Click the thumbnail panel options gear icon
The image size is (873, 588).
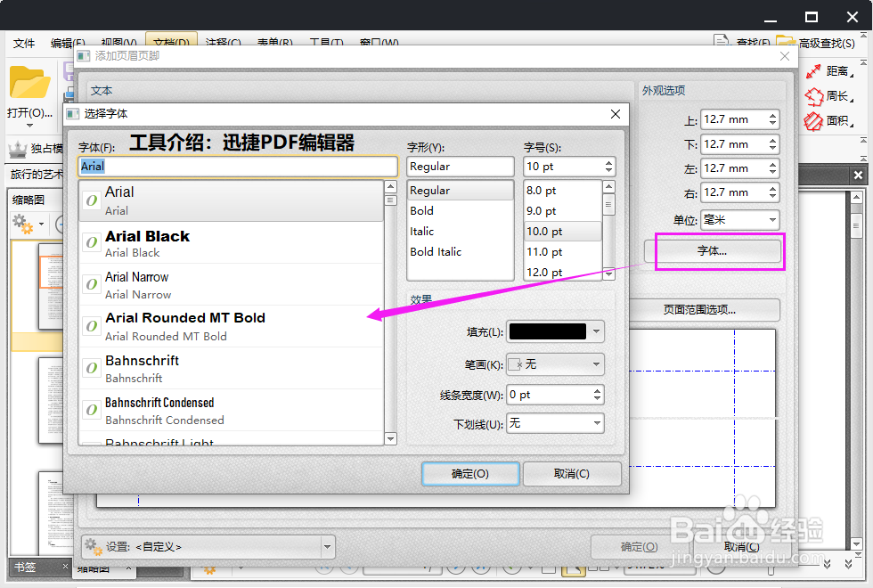pos(23,224)
